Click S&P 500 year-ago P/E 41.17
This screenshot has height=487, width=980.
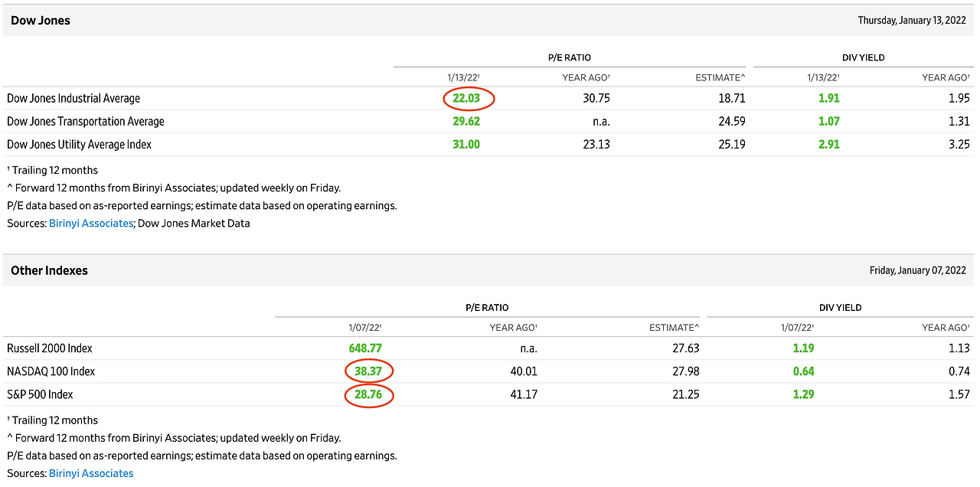[x=524, y=394]
